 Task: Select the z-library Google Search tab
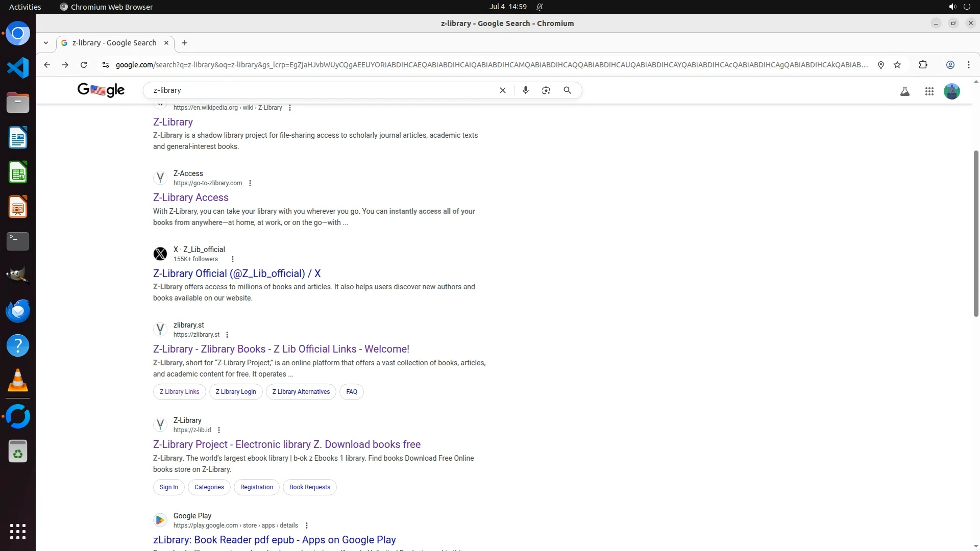point(114,43)
